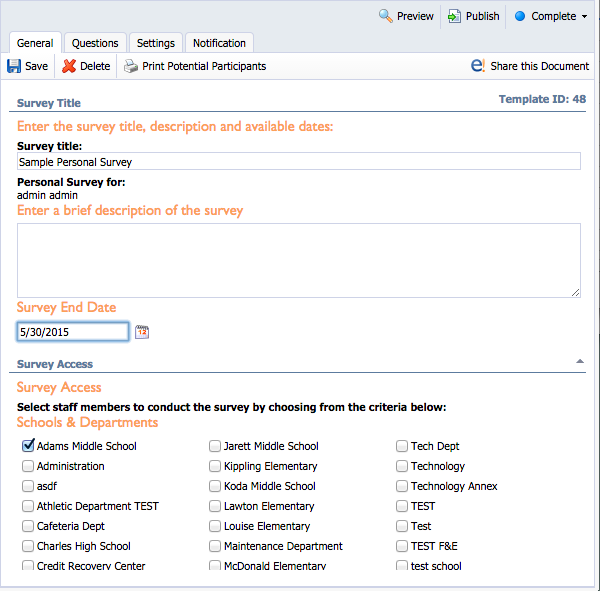Tick the Maintenance Department checkbox
The height and width of the screenshot is (591, 600).
pos(215,546)
